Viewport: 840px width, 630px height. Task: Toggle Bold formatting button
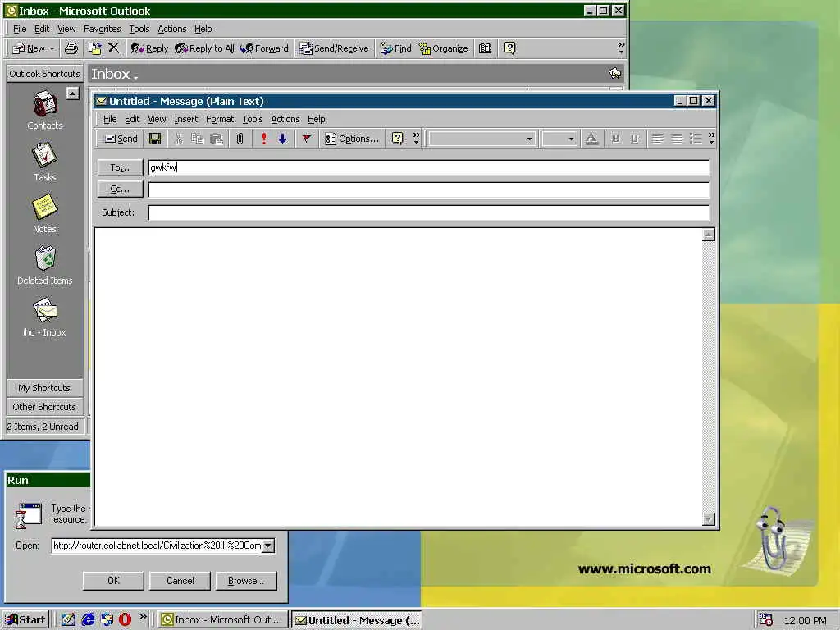(615, 139)
